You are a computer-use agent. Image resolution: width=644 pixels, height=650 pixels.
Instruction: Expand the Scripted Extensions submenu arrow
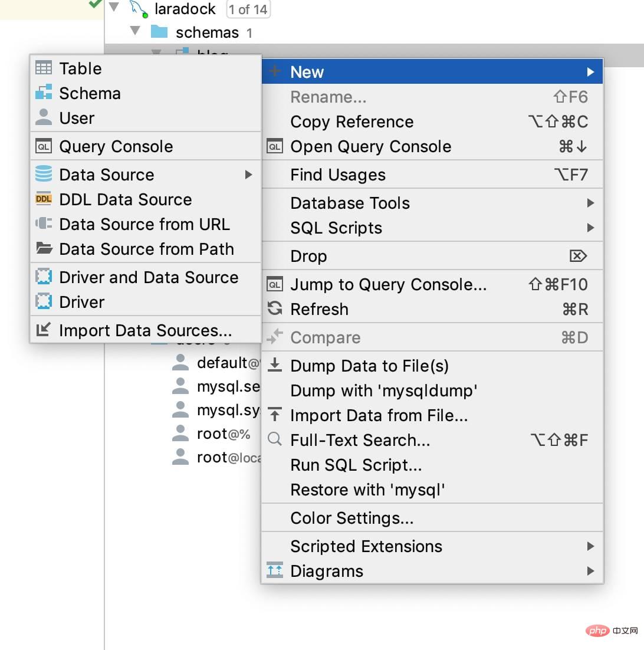[590, 546]
